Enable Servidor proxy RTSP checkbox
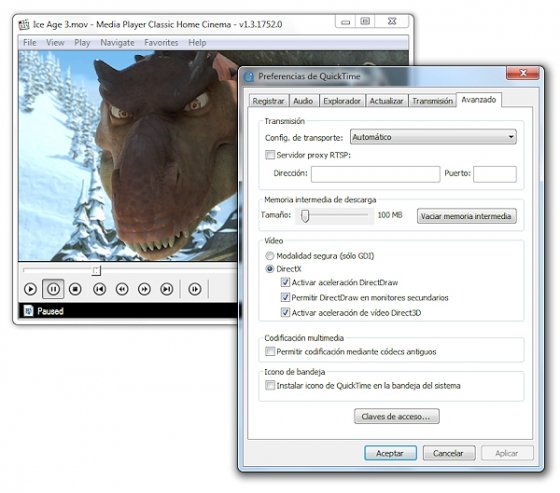The height and width of the screenshot is (493, 560). click(270, 155)
